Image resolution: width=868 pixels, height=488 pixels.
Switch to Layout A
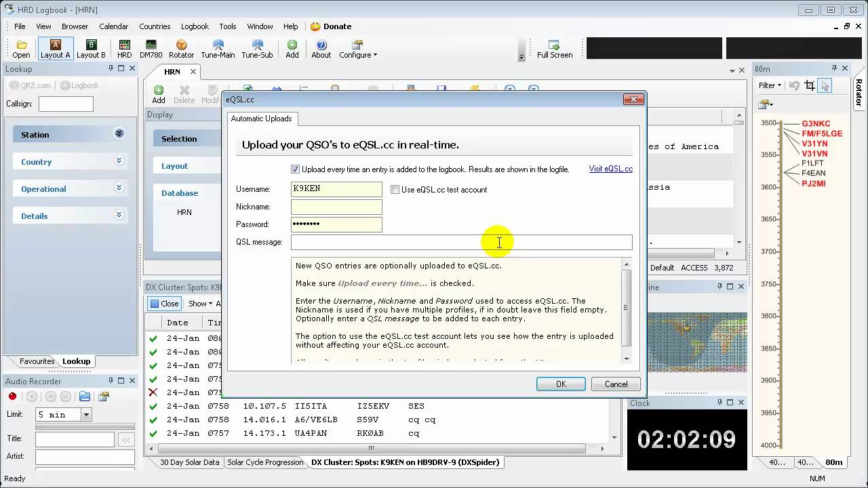point(55,49)
